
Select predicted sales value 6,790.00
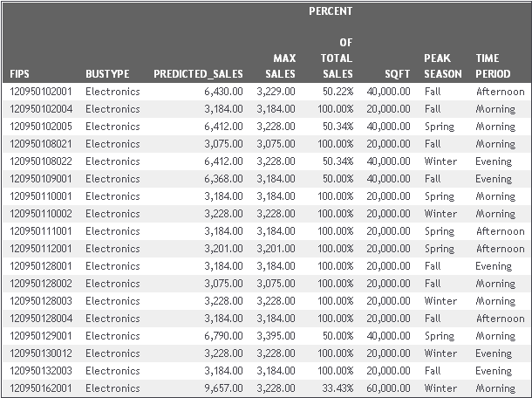223,336
